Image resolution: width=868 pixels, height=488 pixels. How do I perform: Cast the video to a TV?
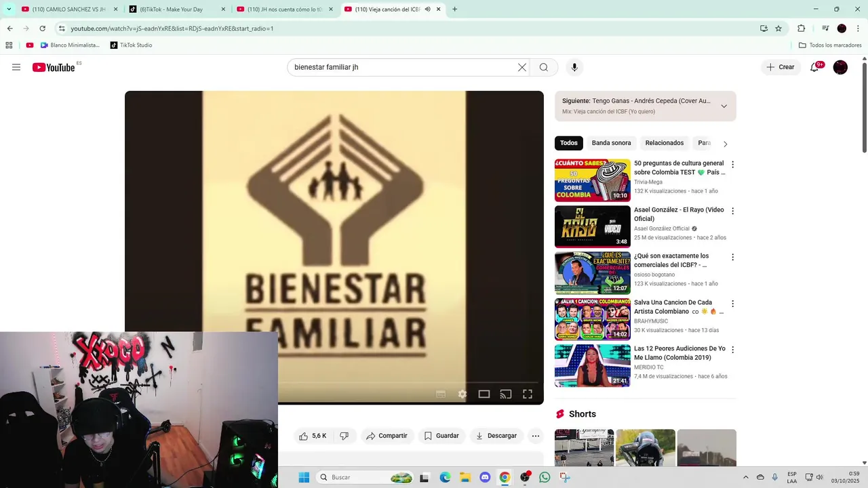506,394
